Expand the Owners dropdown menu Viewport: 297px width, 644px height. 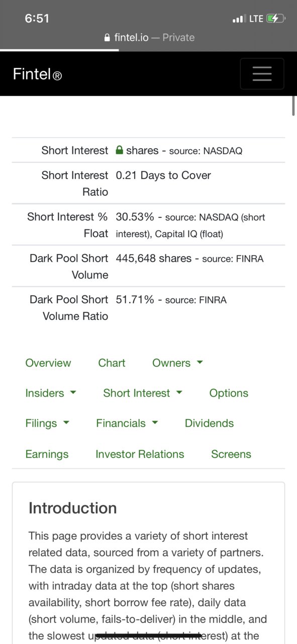point(177,363)
